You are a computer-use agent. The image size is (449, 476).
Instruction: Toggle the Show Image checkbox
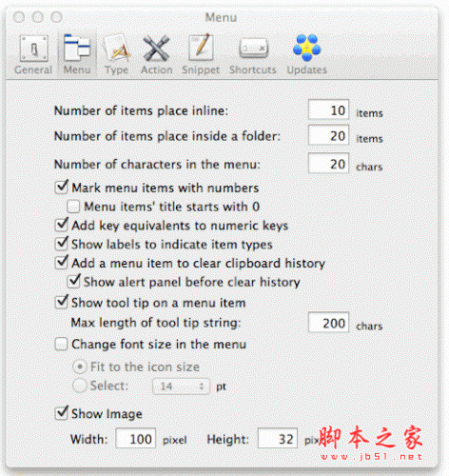click(x=62, y=413)
